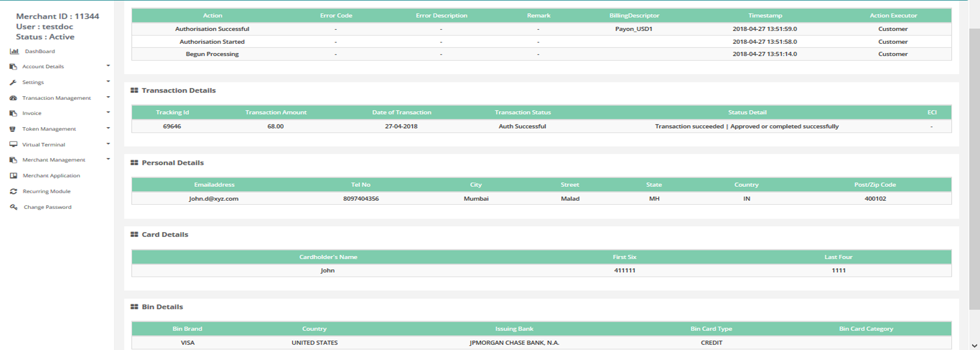This screenshot has height=350, width=980.
Task: Open the DashBoard menu item
Action: coord(40,51)
